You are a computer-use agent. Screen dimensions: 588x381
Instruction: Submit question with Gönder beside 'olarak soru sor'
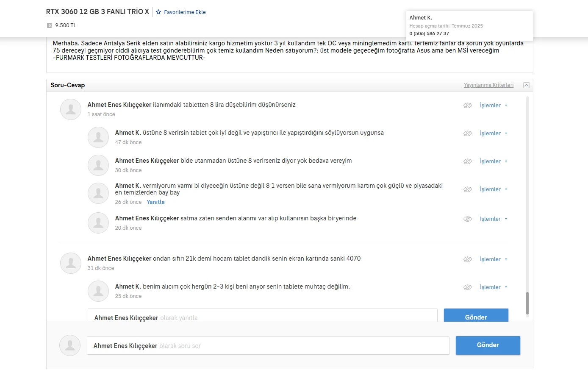point(488,345)
